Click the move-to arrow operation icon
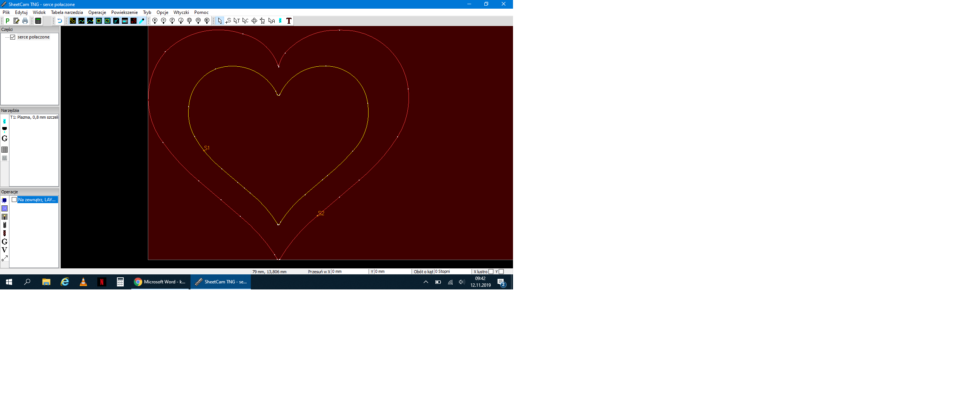 tap(5, 259)
